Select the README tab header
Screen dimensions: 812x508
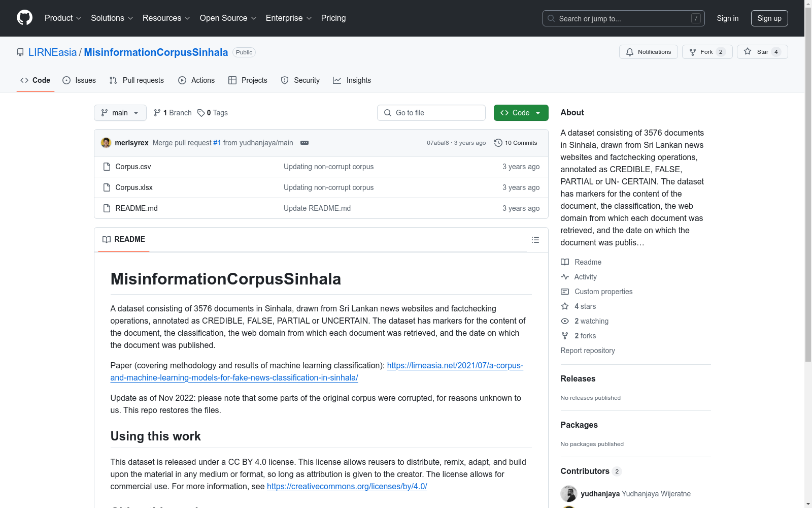124,239
